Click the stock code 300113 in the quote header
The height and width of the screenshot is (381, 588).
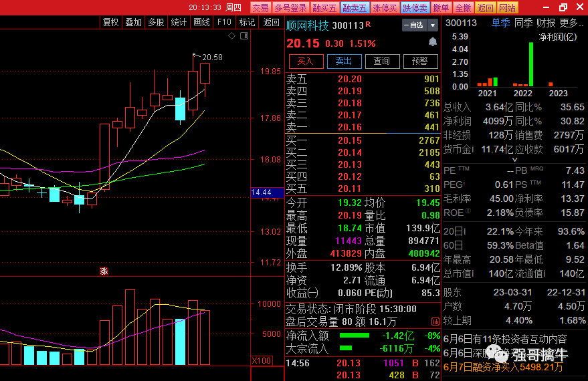(348, 25)
